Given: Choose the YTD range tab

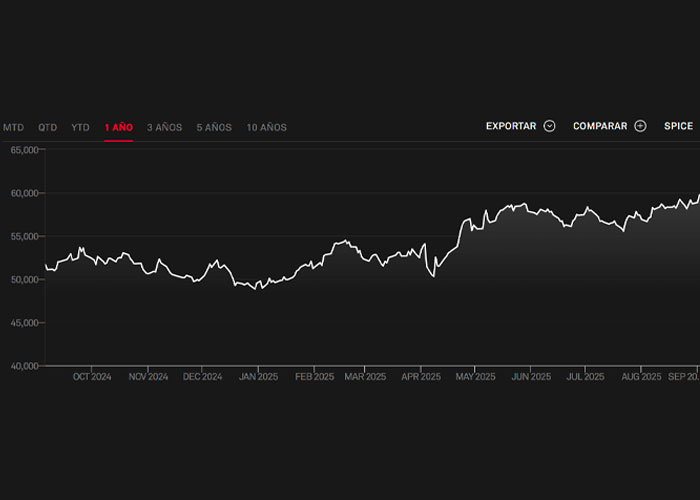Looking at the screenshot, I should point(80,128).
